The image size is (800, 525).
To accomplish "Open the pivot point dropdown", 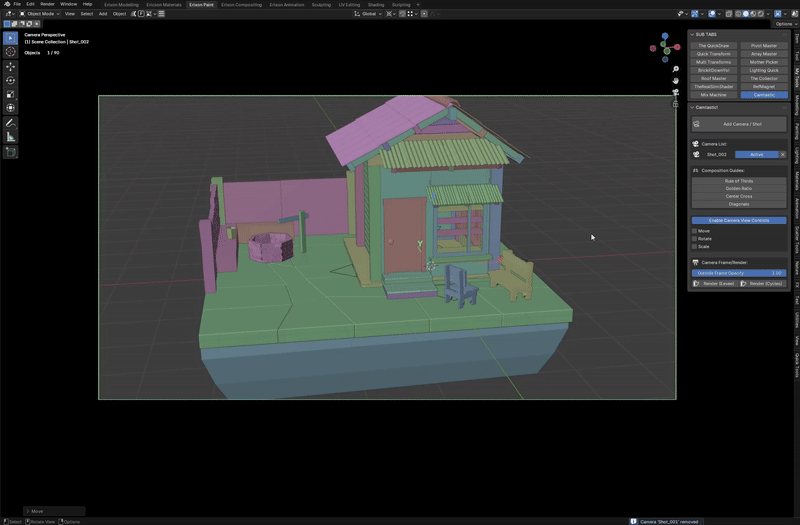I will coord(391,14).
